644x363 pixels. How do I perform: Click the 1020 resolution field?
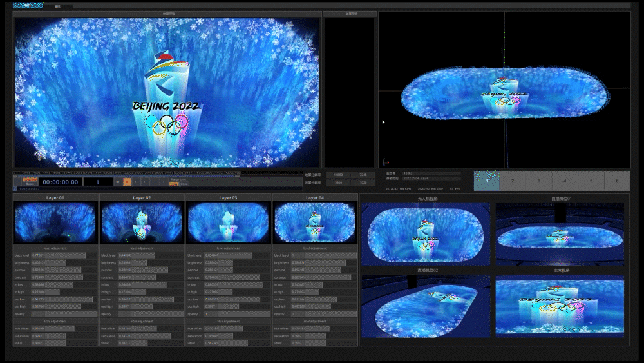(363, 182)
